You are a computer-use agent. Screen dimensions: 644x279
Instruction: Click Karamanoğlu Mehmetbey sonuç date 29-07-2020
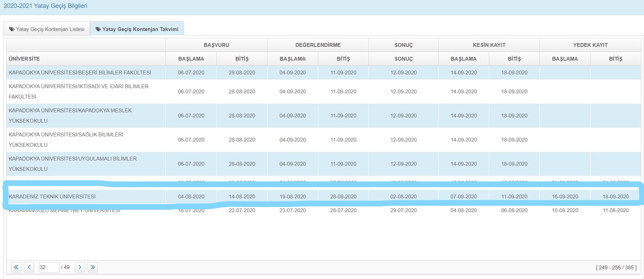(x=403, y=210)
